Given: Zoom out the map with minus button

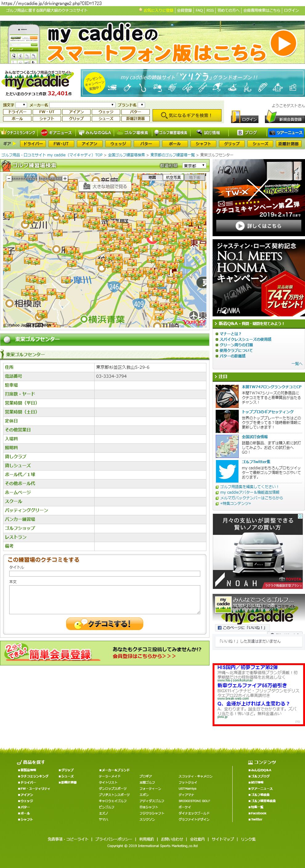Looking at the screenshot, I should tap(9, 179).
